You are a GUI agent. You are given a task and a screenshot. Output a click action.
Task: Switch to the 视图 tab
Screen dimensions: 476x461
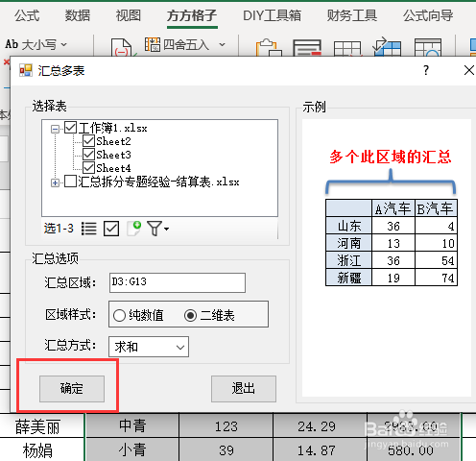pos(129,15)
